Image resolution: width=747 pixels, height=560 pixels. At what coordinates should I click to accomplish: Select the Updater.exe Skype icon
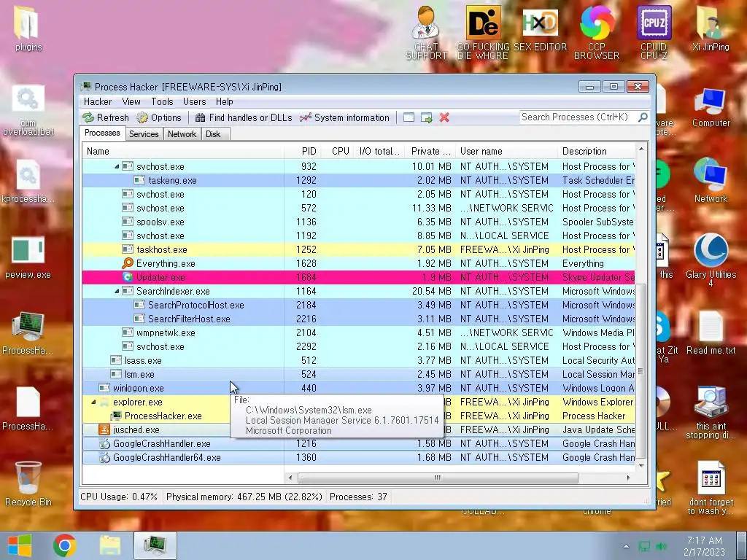(127, 277)
